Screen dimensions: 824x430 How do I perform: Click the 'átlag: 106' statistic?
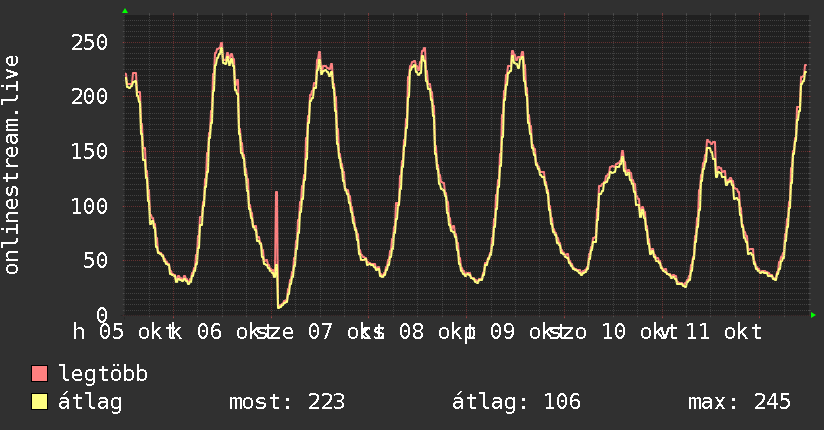tap(516, 402)
